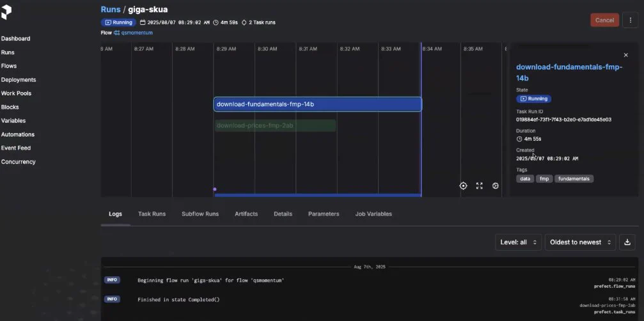The image size is (644, 321).
Task: Select the Task Run ID text
Action: pos(563,120)
